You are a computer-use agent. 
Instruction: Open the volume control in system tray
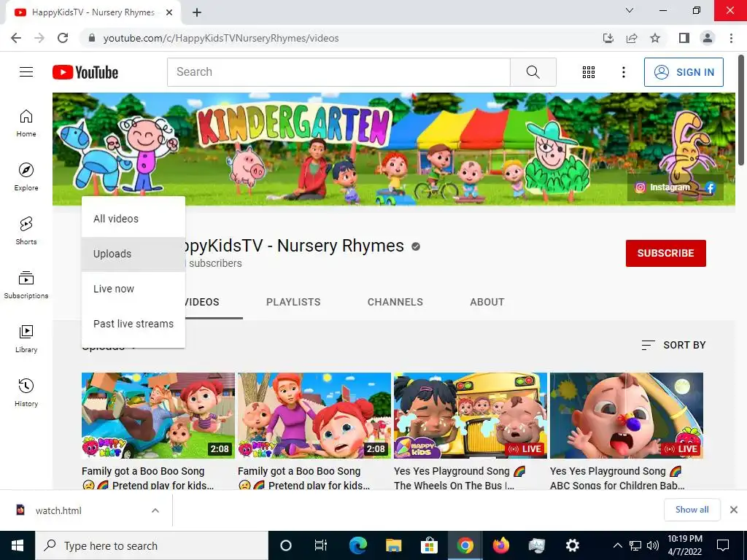653,545
